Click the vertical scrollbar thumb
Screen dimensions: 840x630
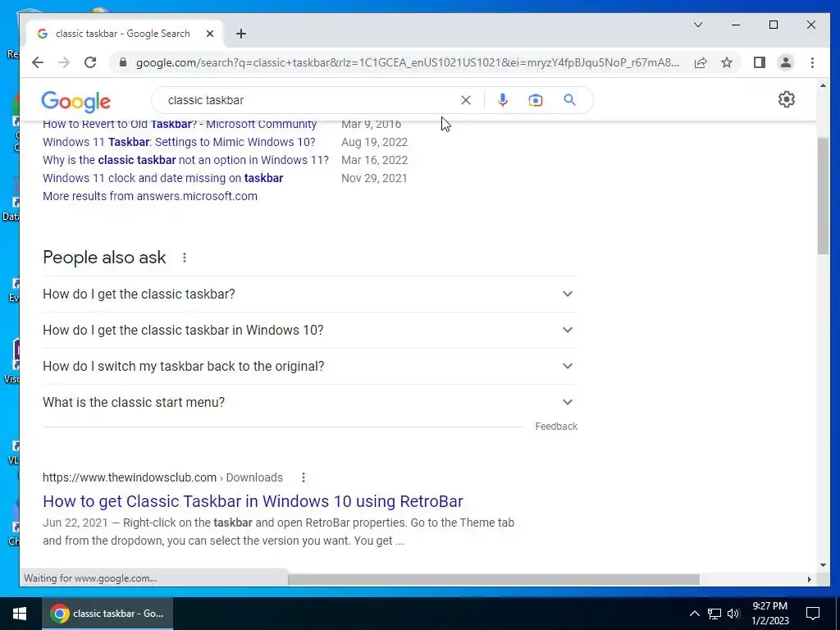(823, 195)
